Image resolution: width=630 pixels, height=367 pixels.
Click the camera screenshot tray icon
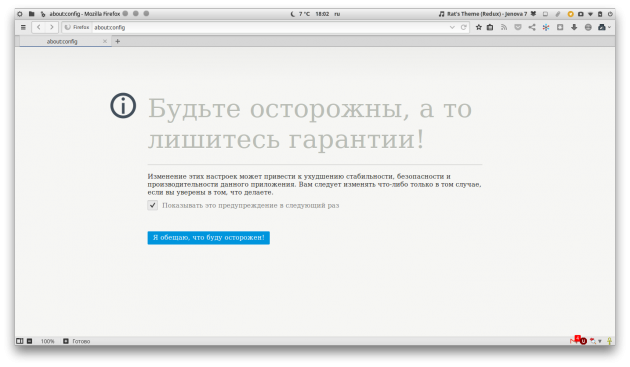[x=581, y=14]
